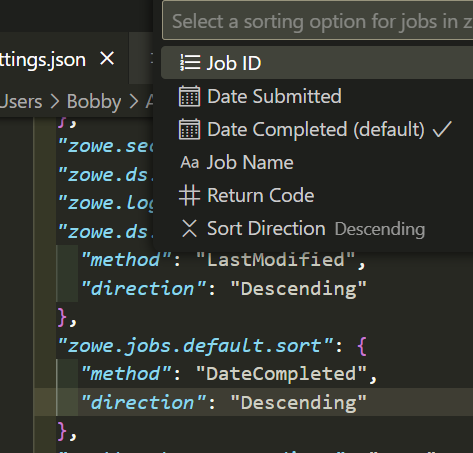The width and height of the screenshot is (473, 453).
Task: Click the hash icon beside Return Code
Action: (190, 195)
